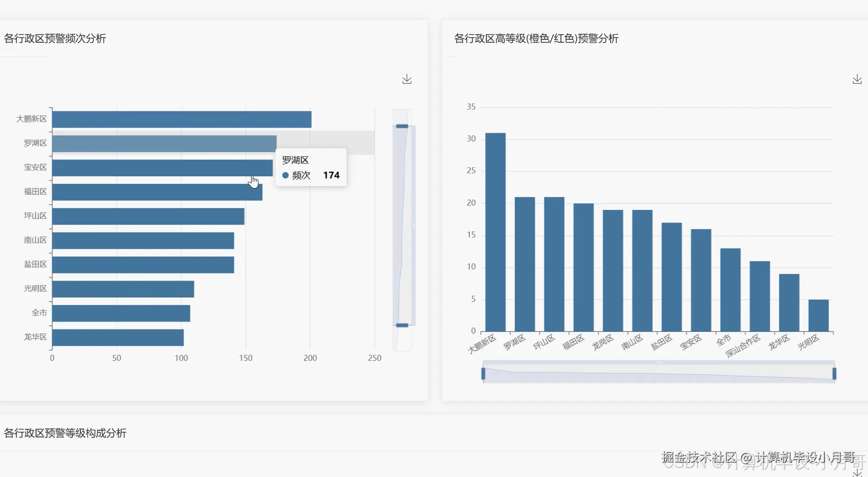This screenshot has height=477, width=868.
Task: Click the 龙华区 column in the high-level chart
Action: 789,303
